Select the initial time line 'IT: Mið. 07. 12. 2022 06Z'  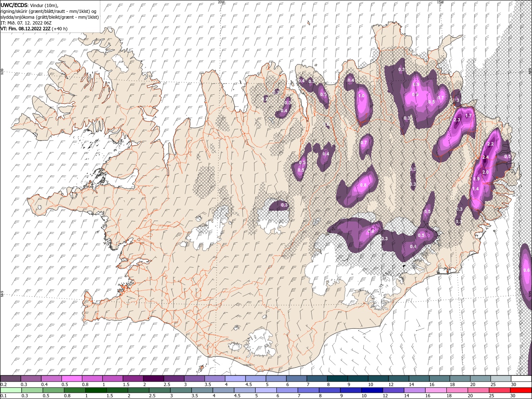[27, 23]
